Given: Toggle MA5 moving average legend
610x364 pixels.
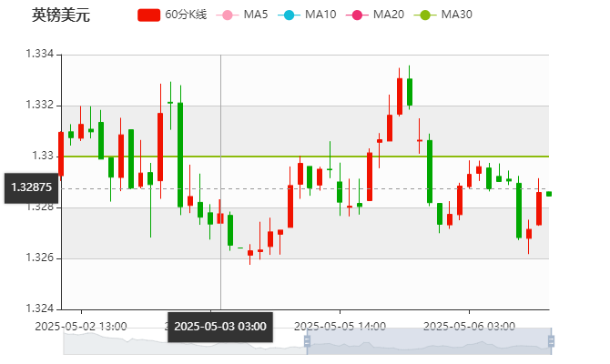Looking at the screenshot, I should 256,15.
